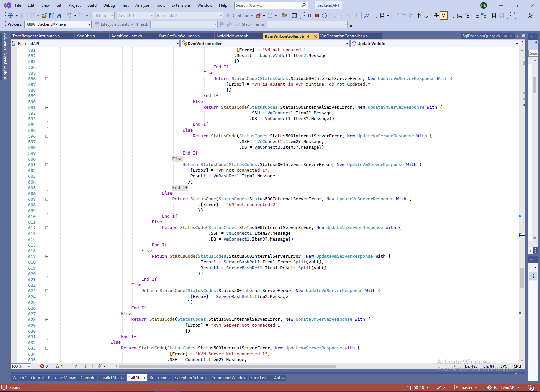Collapse code block at line 586
Image resolution: width=540 pixels, height=392 pixels.
47,79
